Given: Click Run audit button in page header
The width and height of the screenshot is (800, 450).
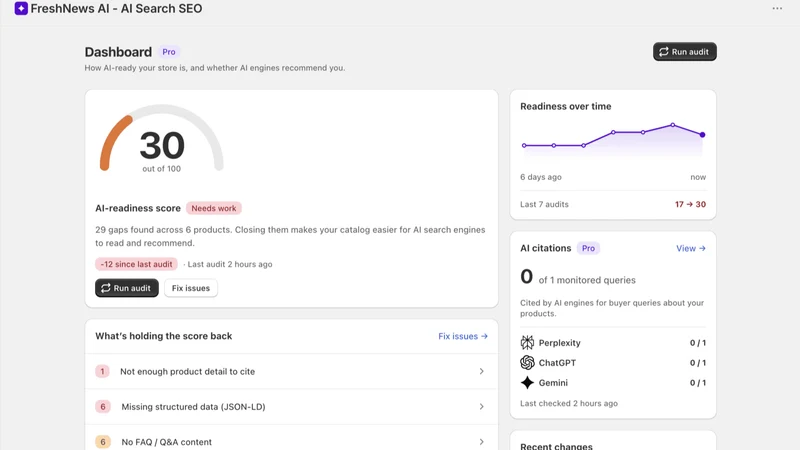Looking at the screenshot, I should tap(685, 52).
